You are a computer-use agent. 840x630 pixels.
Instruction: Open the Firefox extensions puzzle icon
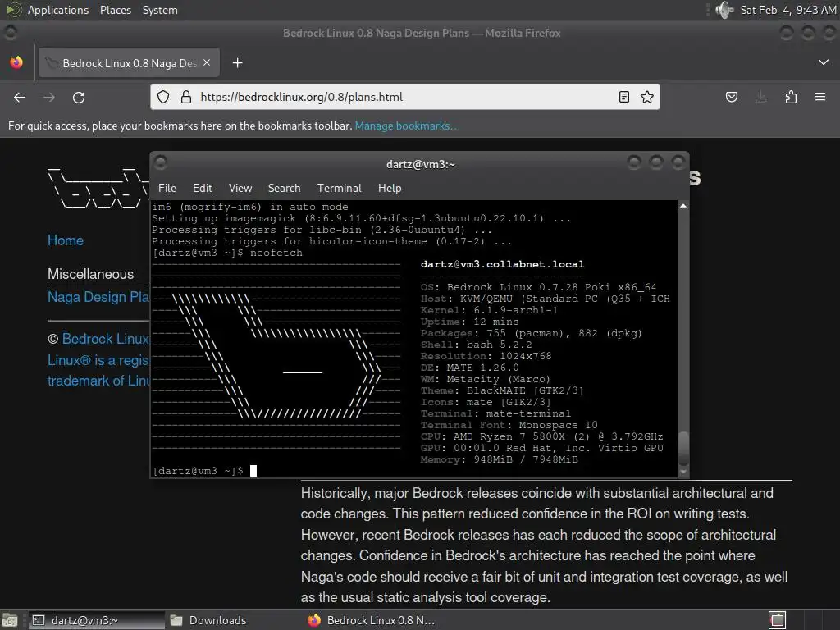[791, 97]
